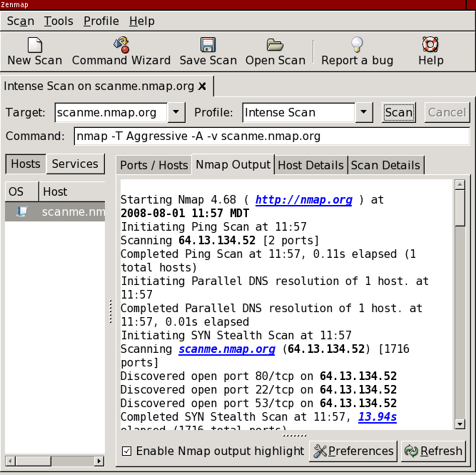Click the host list scroll left arrow
Image resolution: width=476 pixels, height=475 pixels.
click(10, 461)
